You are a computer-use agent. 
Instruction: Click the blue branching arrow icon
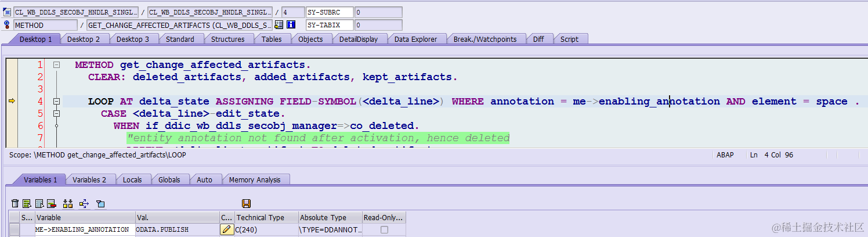[x=84, y=203]
